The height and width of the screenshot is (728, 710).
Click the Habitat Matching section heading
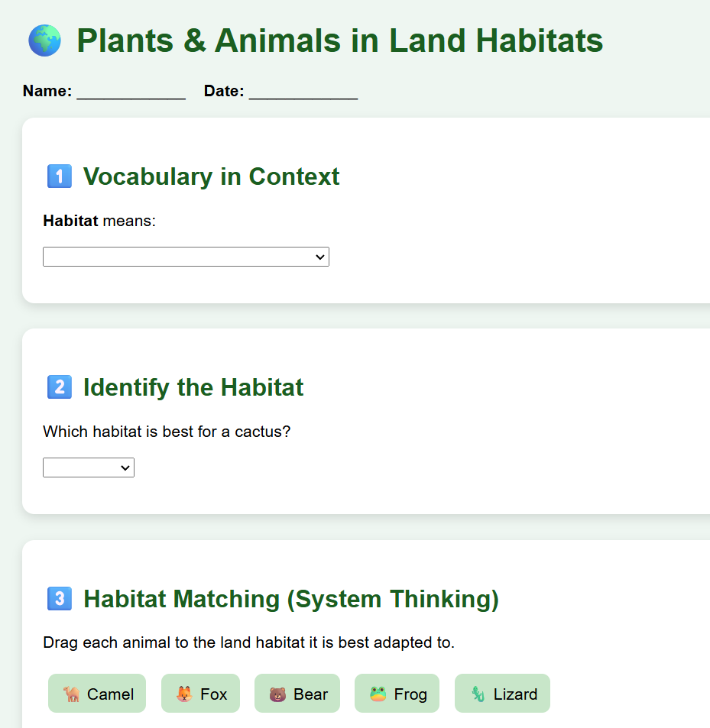click(x=290, y=598)
